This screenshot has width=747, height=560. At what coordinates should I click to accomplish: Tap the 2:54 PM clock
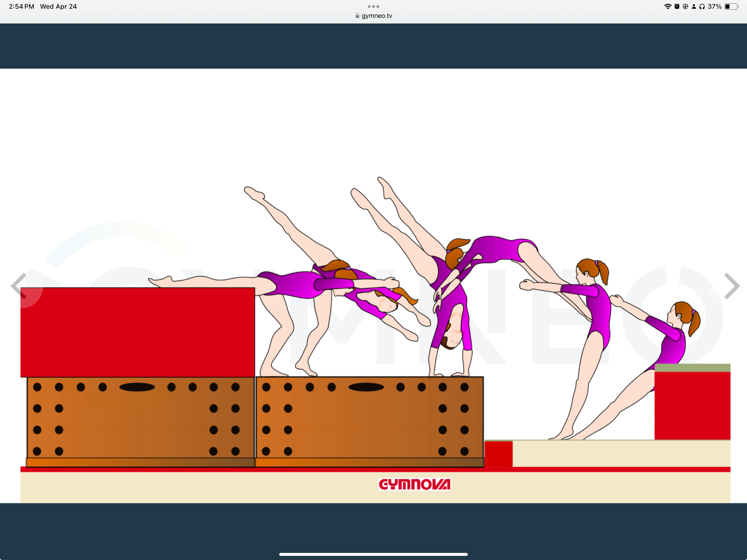coord(21,6)
